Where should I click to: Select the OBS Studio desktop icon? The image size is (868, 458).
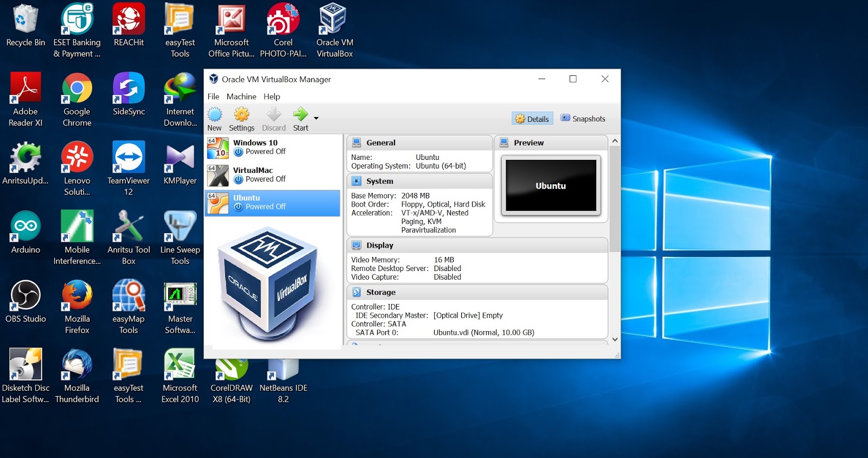click(x=25, y=301)
